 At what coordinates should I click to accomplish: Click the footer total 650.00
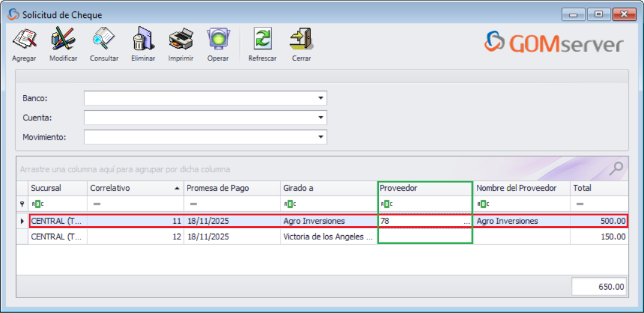coord(599,287)
